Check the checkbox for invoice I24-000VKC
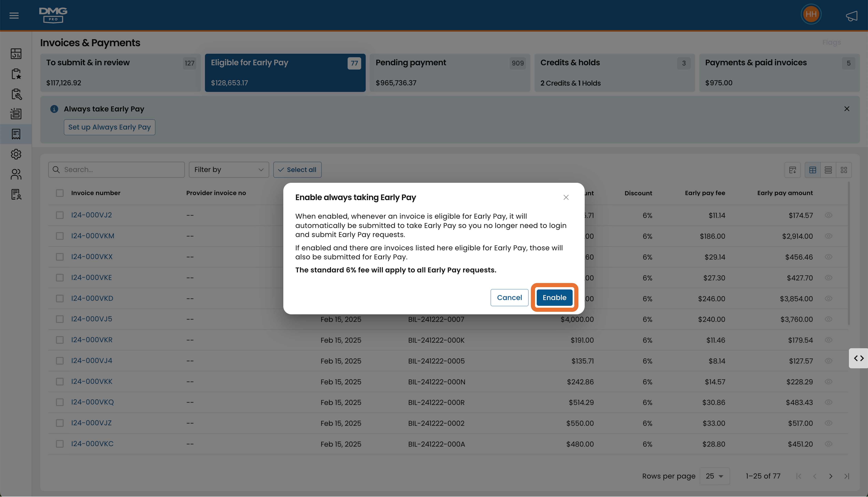868x497 pixels. click(x=60, y=444)
